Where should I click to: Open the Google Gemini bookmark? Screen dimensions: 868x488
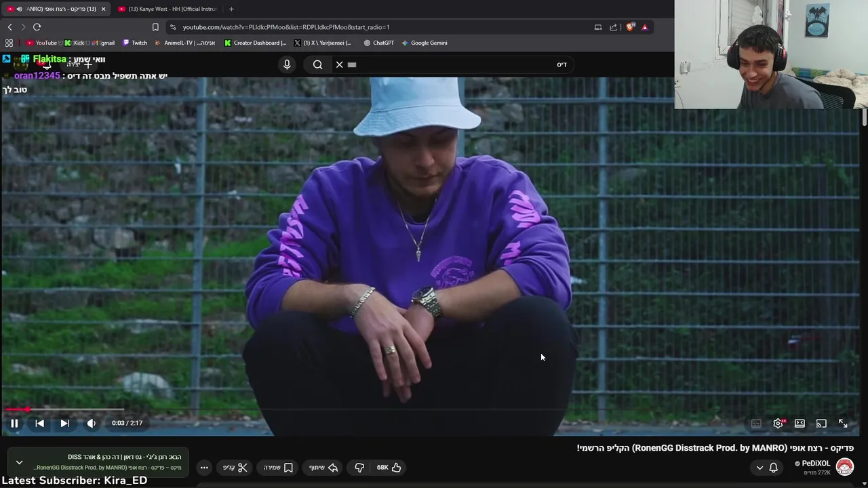coord(425,43)
